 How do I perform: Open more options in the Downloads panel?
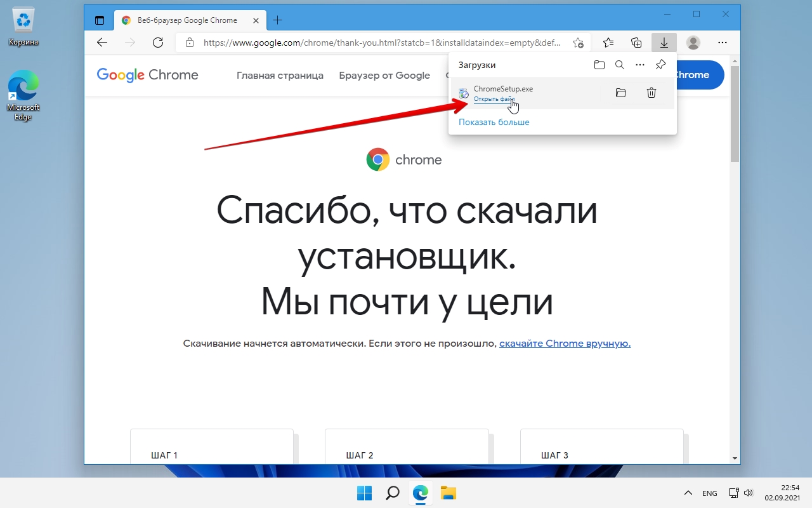click(x=640, y=65)
